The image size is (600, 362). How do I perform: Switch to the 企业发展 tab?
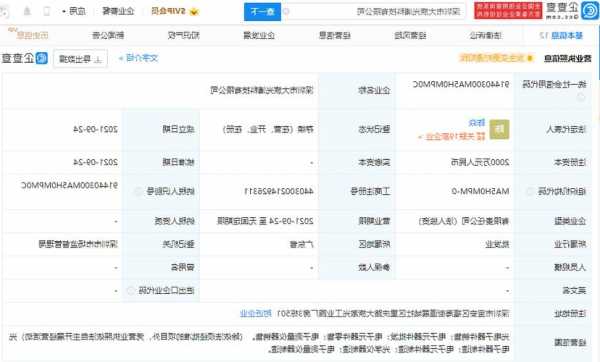tap(259, 36)
